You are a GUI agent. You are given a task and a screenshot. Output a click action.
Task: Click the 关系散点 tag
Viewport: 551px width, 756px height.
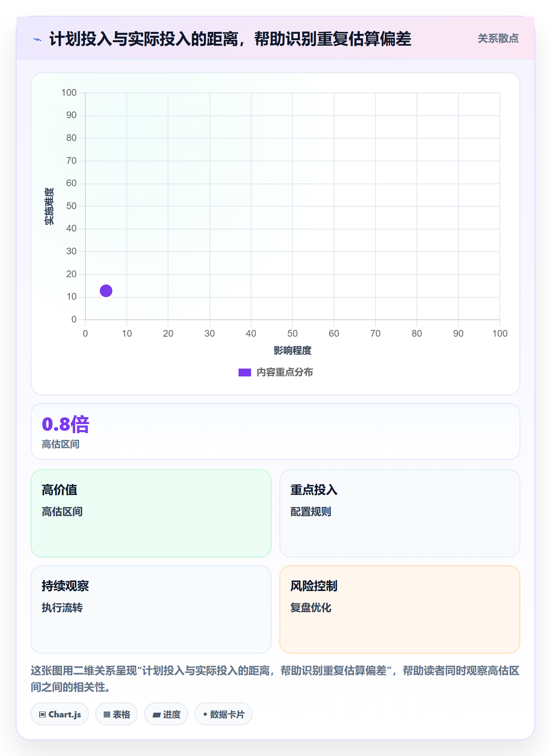tap(498, 39)
